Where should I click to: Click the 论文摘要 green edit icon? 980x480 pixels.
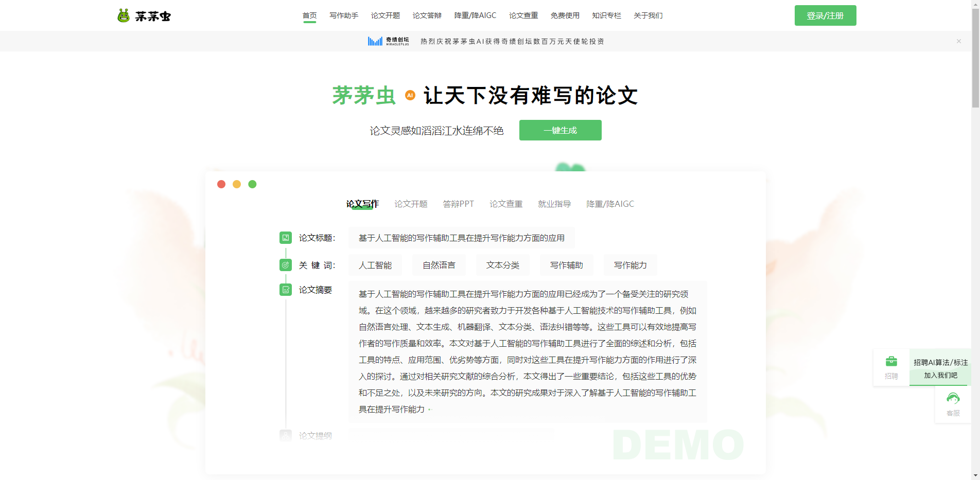point(286,290)
